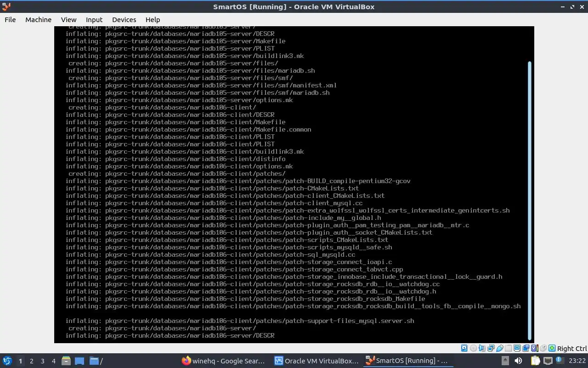Click the CPU virtualization status icon
Viewport: 588px width, 368px height.
click(534, 348)
